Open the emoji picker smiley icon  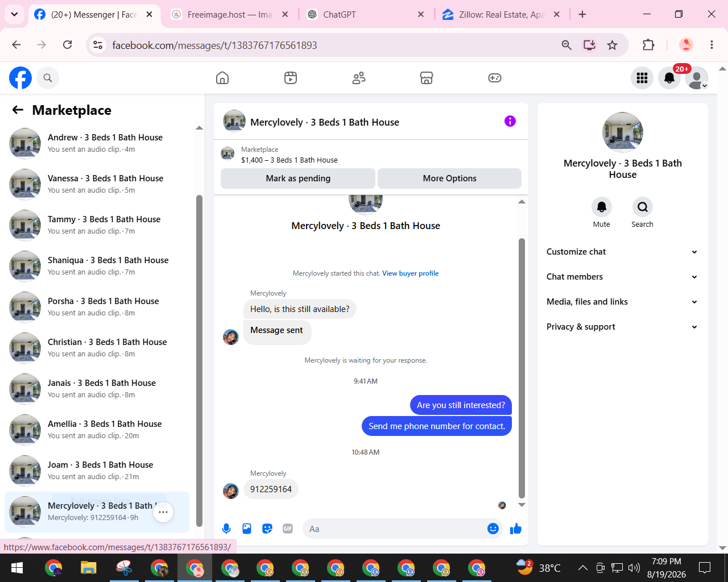click(493, 529)
